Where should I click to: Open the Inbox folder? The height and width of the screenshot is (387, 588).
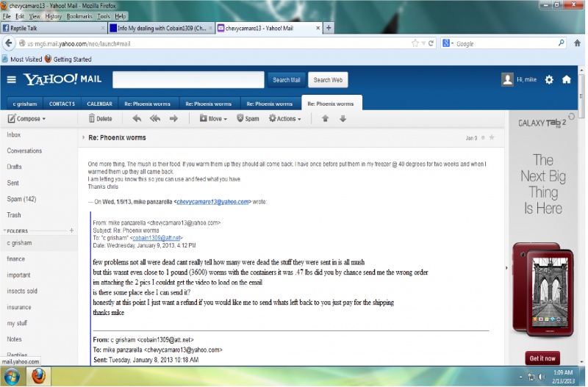[14, 134]
